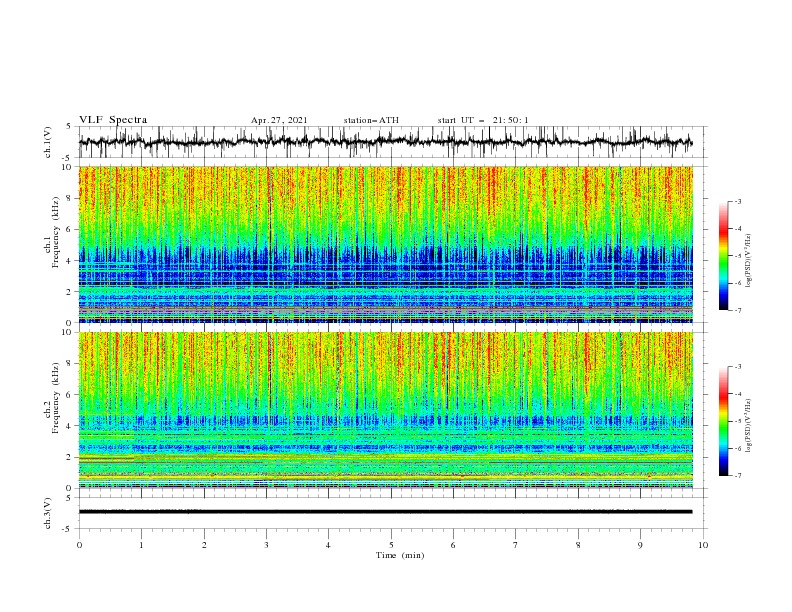The height and width of the screenshot is (612, 792).
Task: Click the time axis tick label '10'
Action: point(703,545)
